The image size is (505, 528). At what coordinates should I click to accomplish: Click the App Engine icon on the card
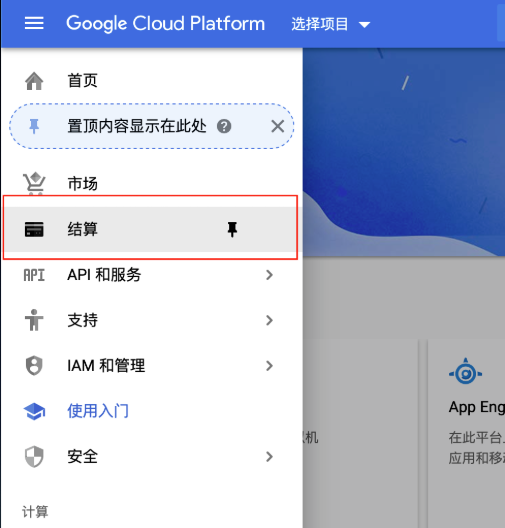coord(466,372)
